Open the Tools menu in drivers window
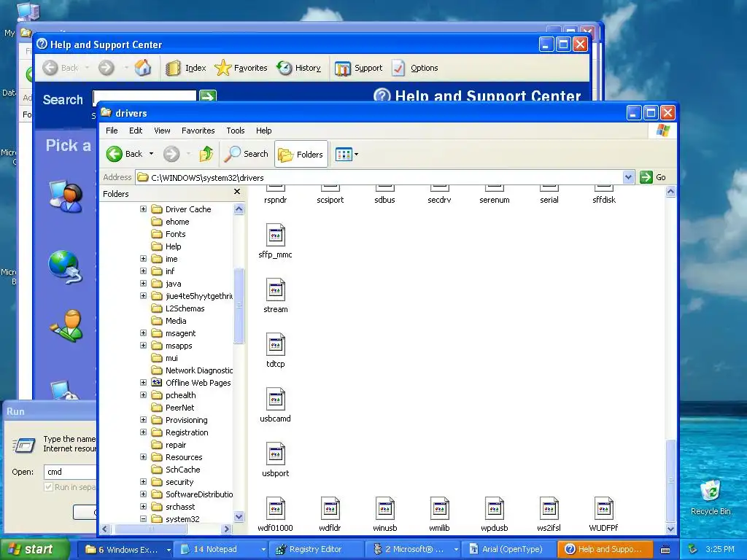747x560 pixels. [236, 131]
